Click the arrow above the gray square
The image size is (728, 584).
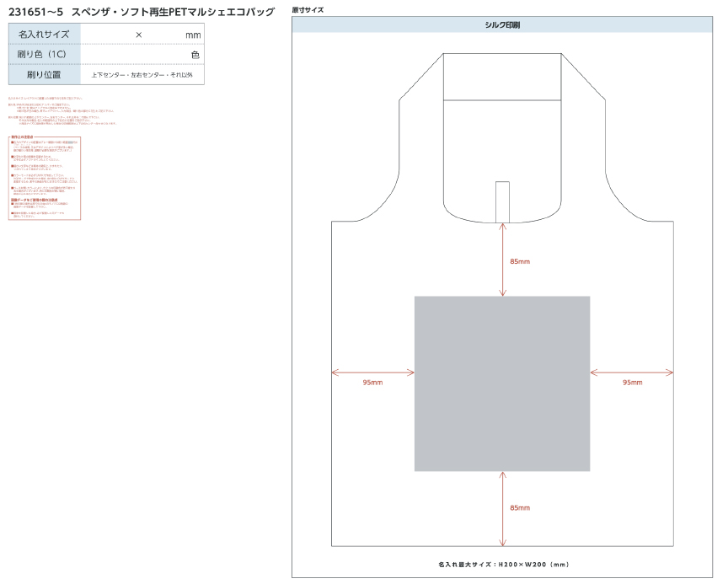point(503,258)
